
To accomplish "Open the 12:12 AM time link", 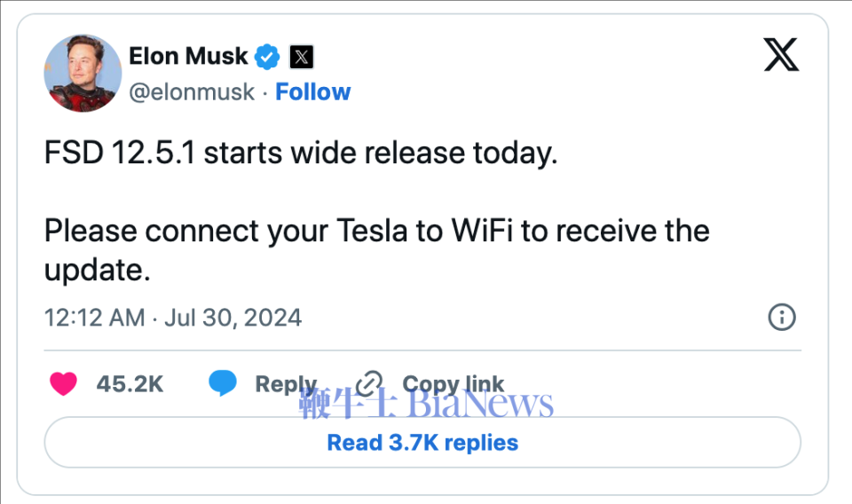I will 94,317.
